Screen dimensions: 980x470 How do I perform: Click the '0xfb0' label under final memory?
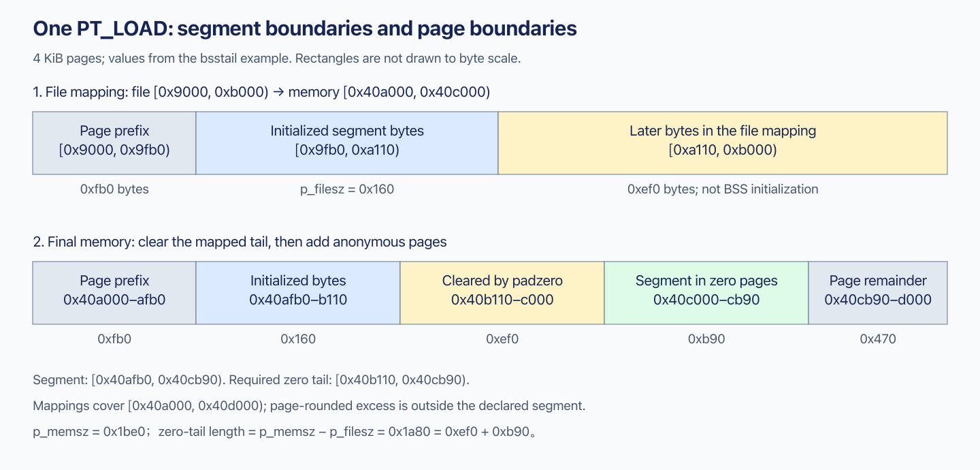tap(114, 339)
